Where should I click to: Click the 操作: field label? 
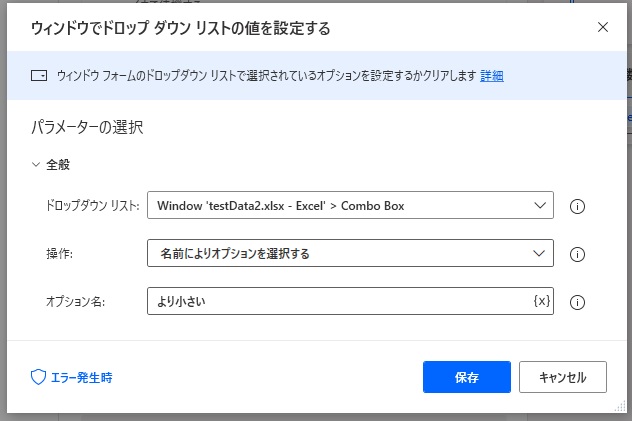click(61, 254)
